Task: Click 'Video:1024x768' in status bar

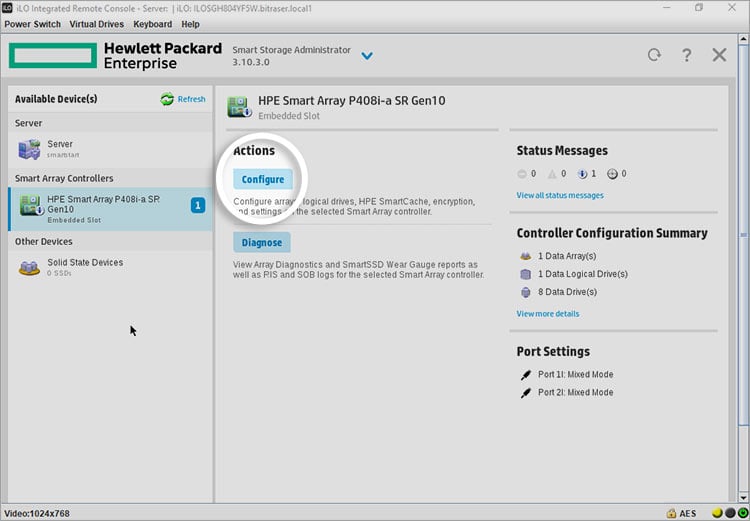Action: (37, 513)
